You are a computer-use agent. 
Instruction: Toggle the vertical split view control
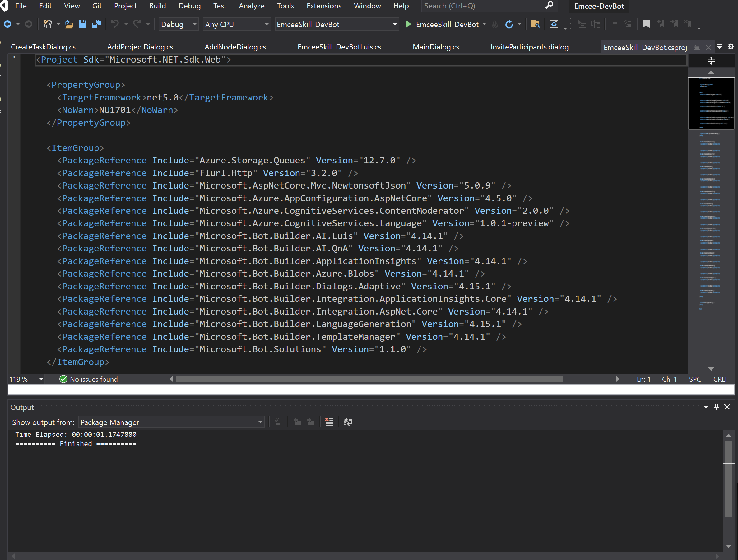tap(711, 60)
